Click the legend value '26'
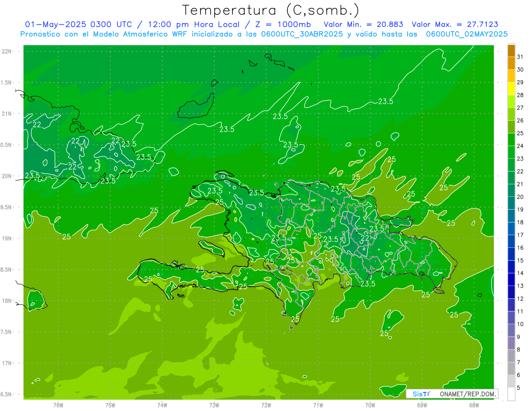The width and height of the screenshot is (532, 411). tap(520, 121)
